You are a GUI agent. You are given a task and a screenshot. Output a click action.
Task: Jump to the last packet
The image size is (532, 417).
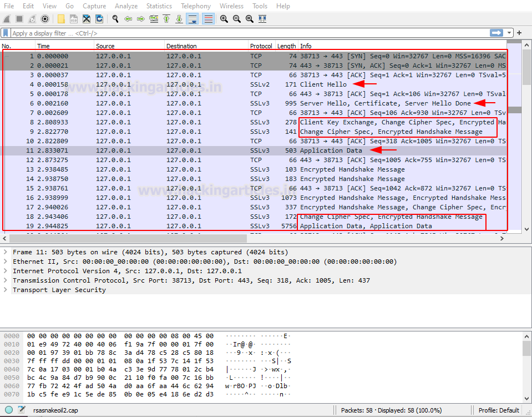click(179, 19)
